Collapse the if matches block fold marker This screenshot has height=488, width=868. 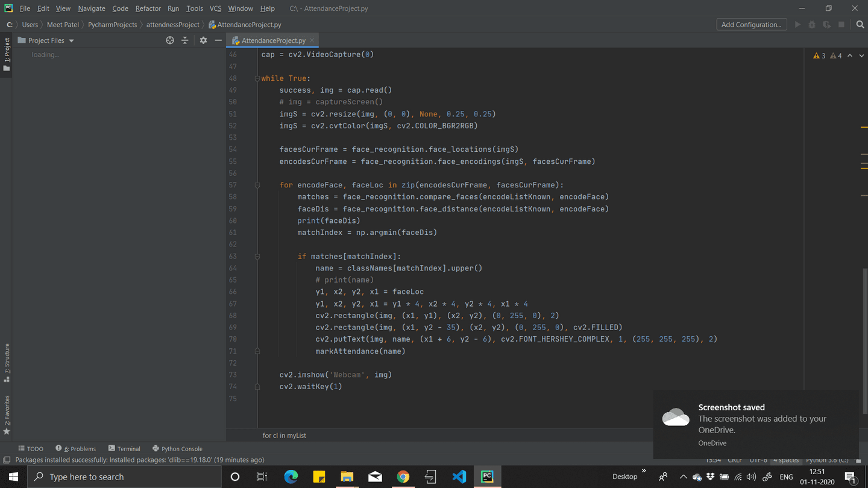257,256
